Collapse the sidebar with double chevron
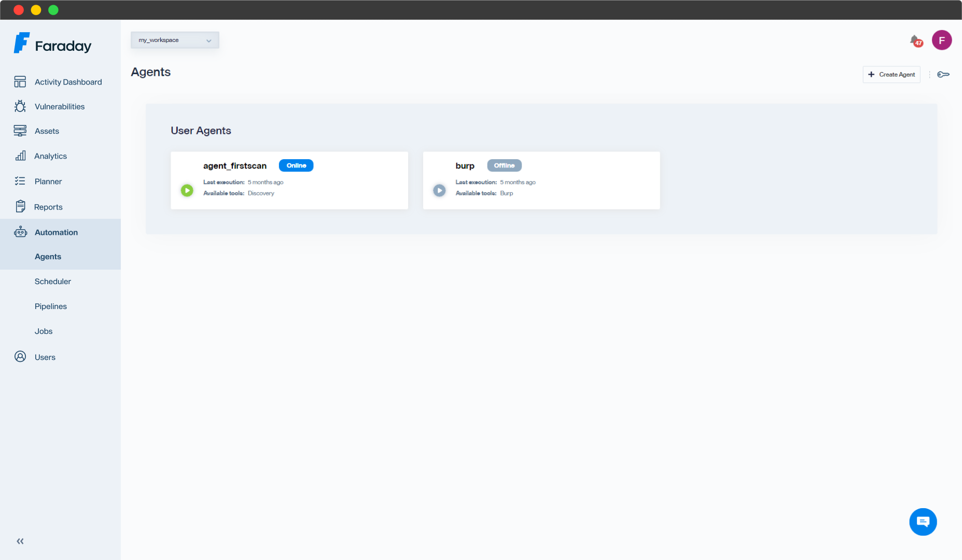The image size is (962, 560). coord(20,541)
